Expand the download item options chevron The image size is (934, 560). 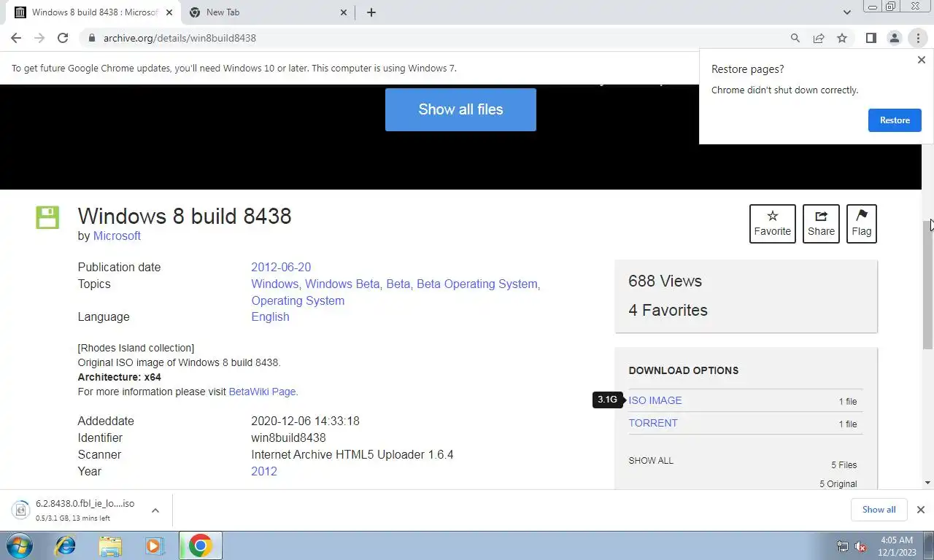pyautogui.click(x=155, y=510)
